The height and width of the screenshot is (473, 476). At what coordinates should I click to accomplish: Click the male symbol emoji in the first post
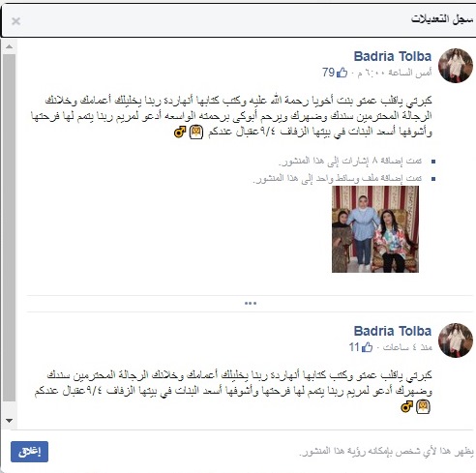[x=180, y=132]
